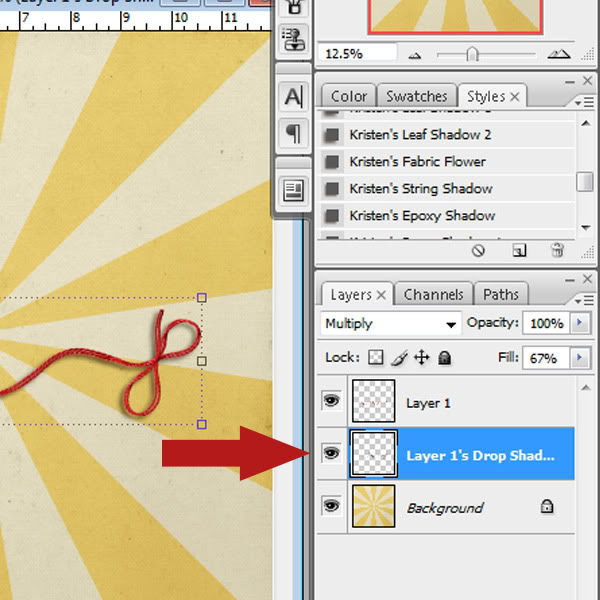Close the Layers panel group
This screenshot has width=600, height=600.
587,279
